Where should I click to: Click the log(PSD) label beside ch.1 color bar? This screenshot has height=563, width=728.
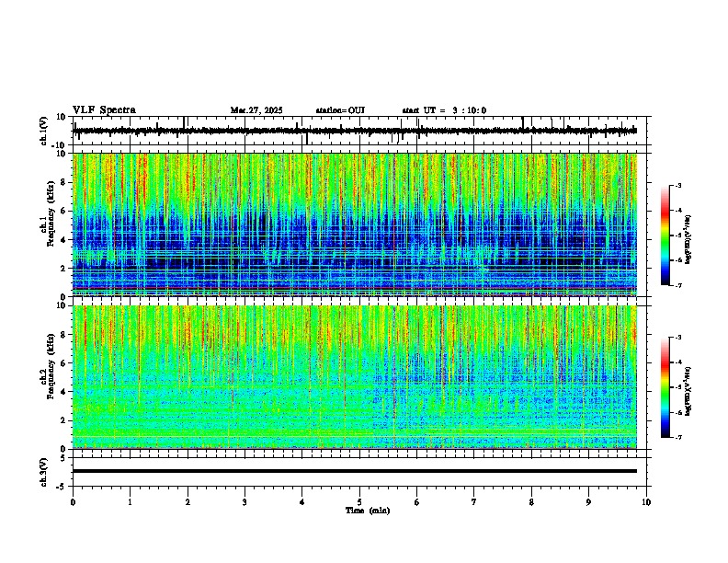(x=688, y=240)
